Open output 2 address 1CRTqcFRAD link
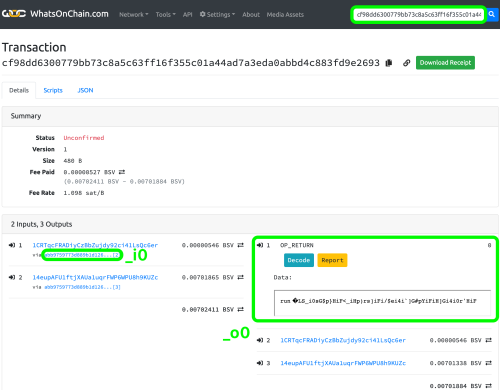Screen dimensions: 500x390 (x=343, y=340)
